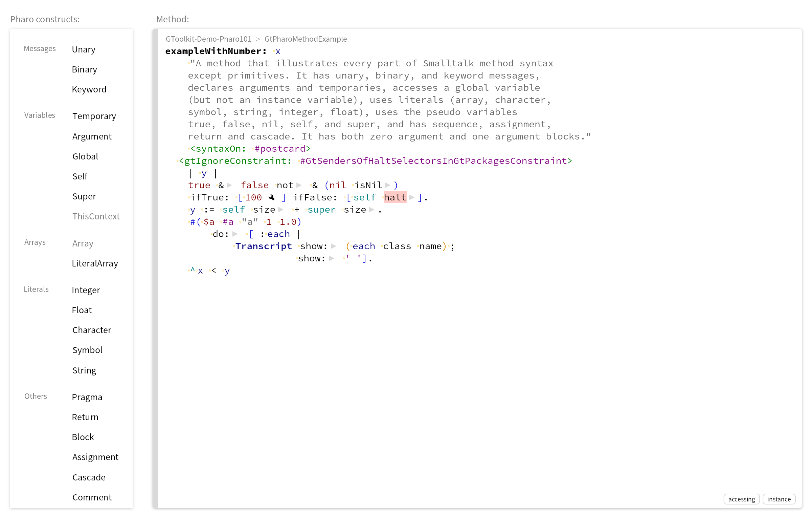
Task: Click triangle after 'true &'
Action: pyautogui.click(x=229, y=185)
